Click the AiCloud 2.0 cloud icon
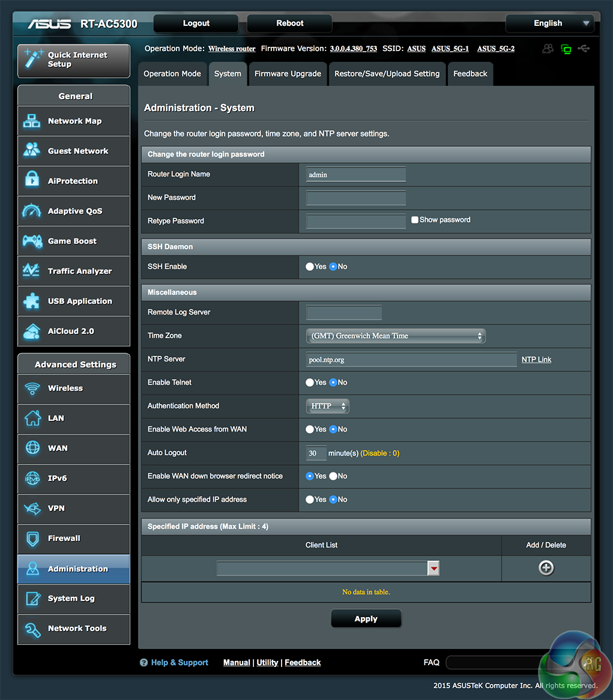The width and height of the screenshot is (613, 700). click(32, 331)
